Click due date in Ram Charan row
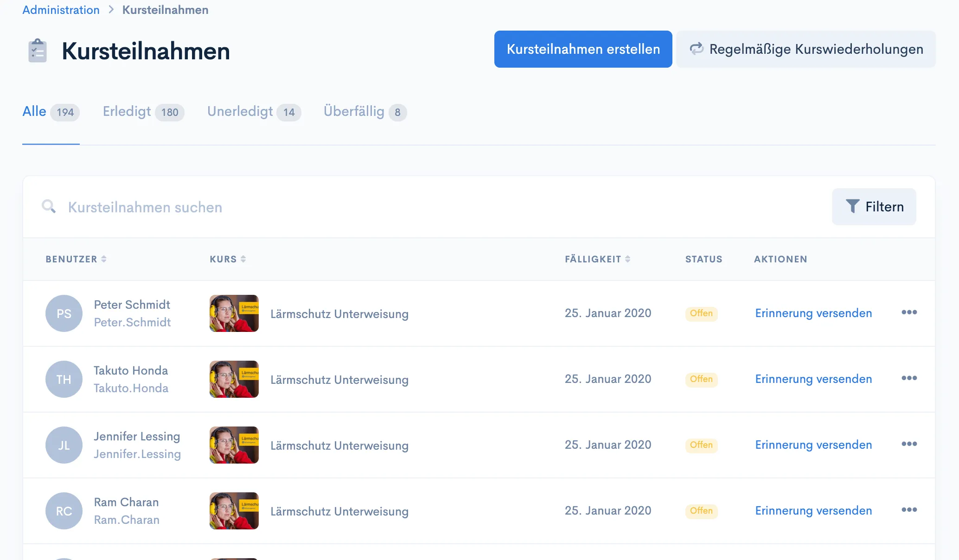The height and width of the screenshot is (560, 959). [x=608, y=511]
